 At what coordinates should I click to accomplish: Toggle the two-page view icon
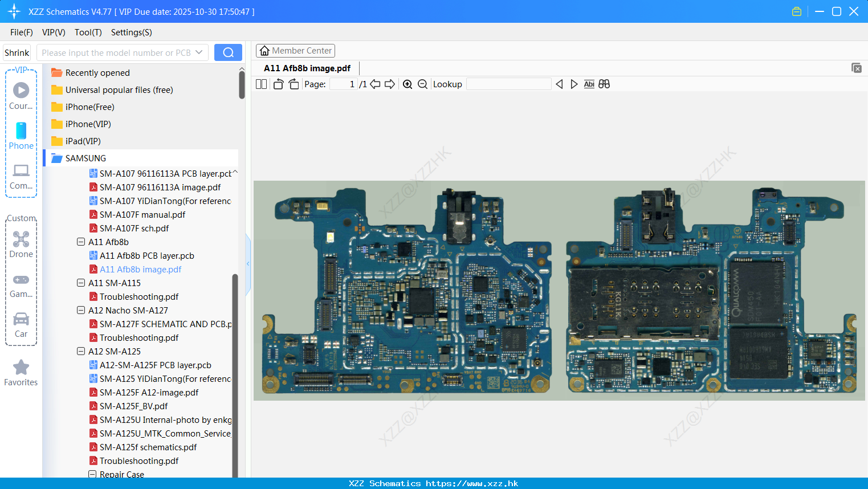click(261, 84)
